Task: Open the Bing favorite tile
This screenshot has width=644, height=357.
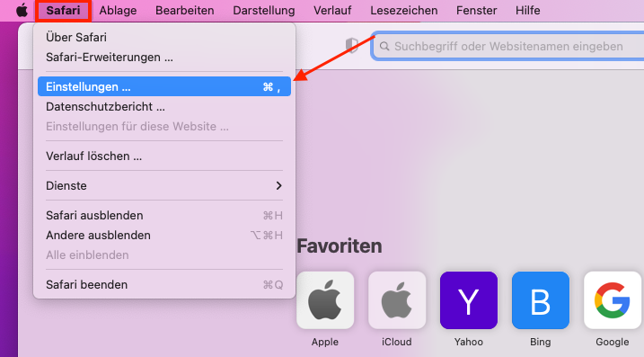Action: coord(541,300)
